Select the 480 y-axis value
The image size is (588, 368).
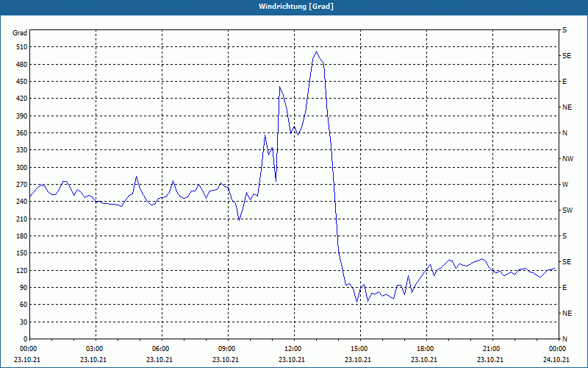(22, 65)
